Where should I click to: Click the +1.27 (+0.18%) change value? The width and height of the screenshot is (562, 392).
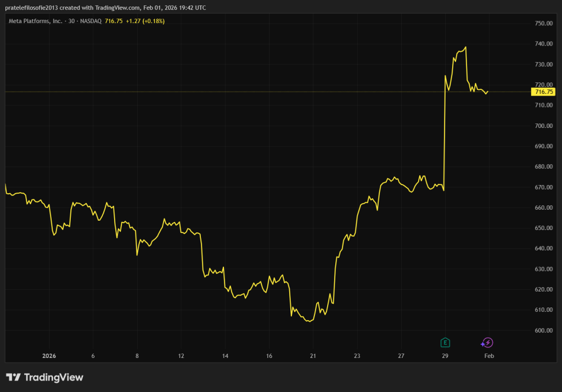coord(145,21)
